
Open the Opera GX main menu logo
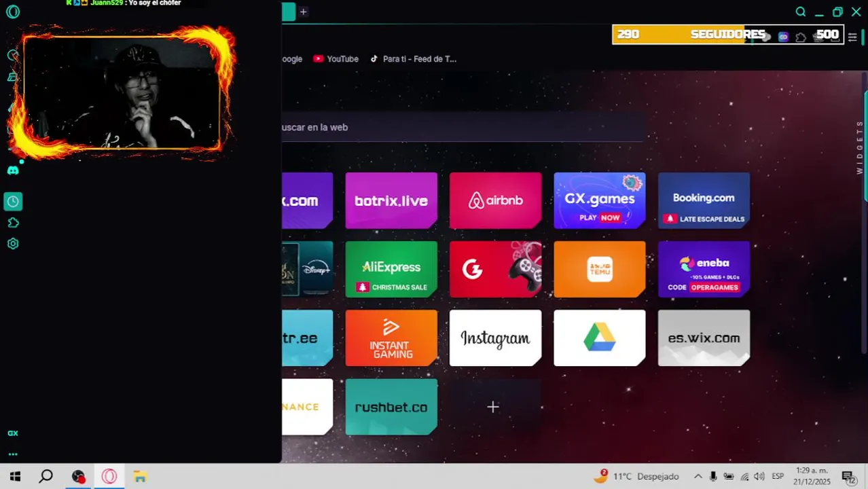pyautogui.click(x=13, y=12)
